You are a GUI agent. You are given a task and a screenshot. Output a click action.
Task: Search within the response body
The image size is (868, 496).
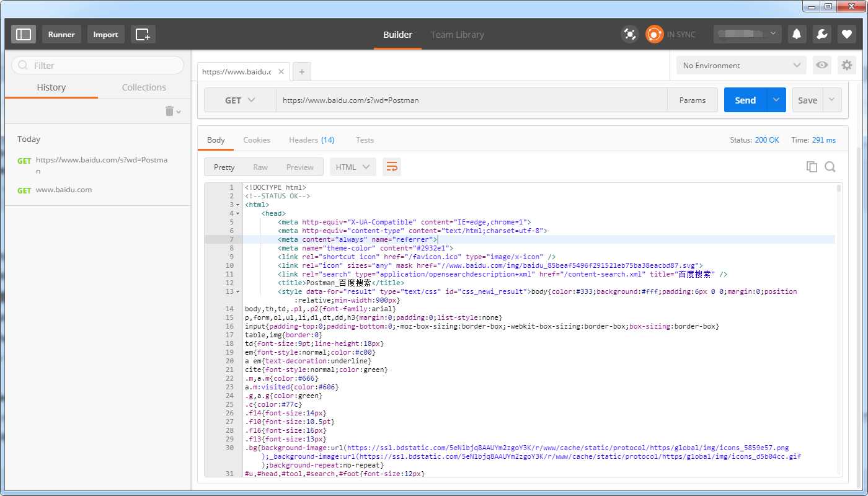point(830,167)
